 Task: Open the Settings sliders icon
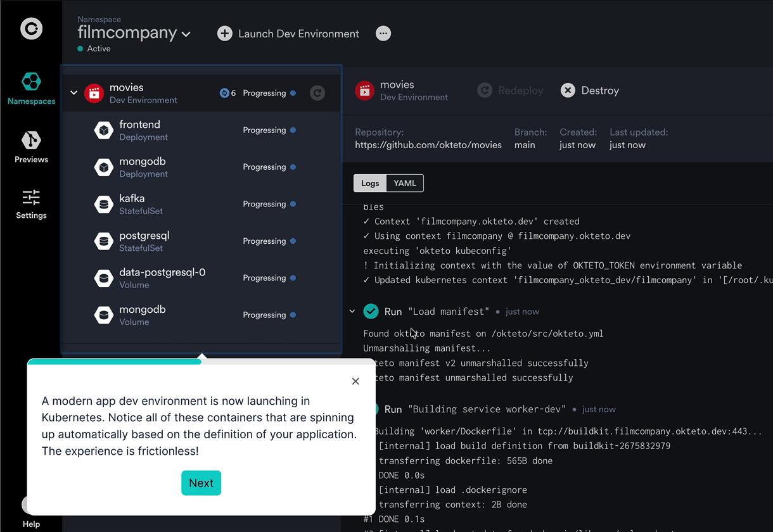(x=31, y=197)
